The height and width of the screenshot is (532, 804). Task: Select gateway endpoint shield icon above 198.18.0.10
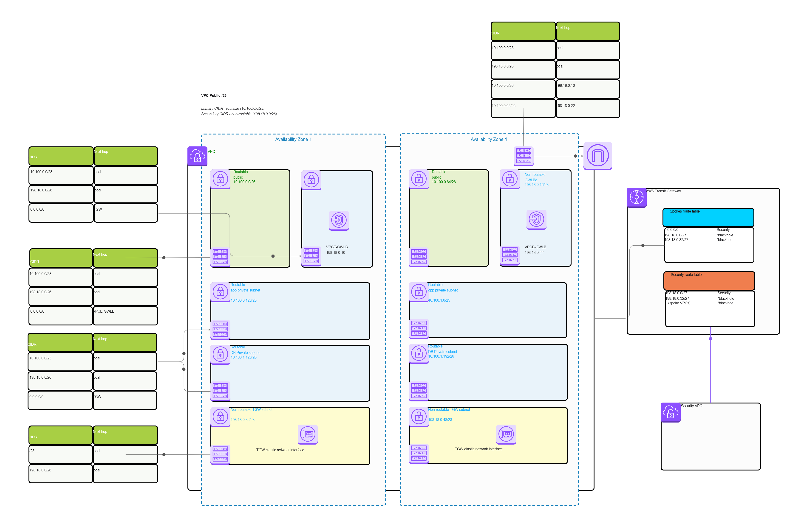(339, 221)
